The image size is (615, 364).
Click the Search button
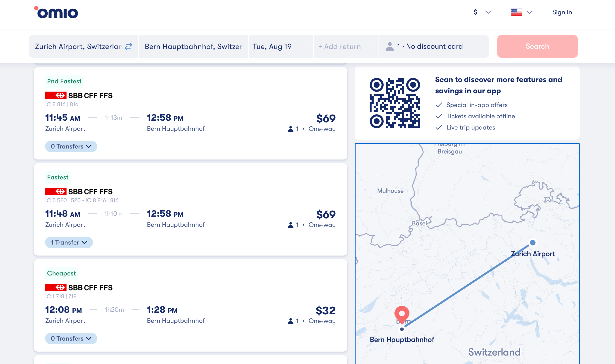click(x=537, y=46)
